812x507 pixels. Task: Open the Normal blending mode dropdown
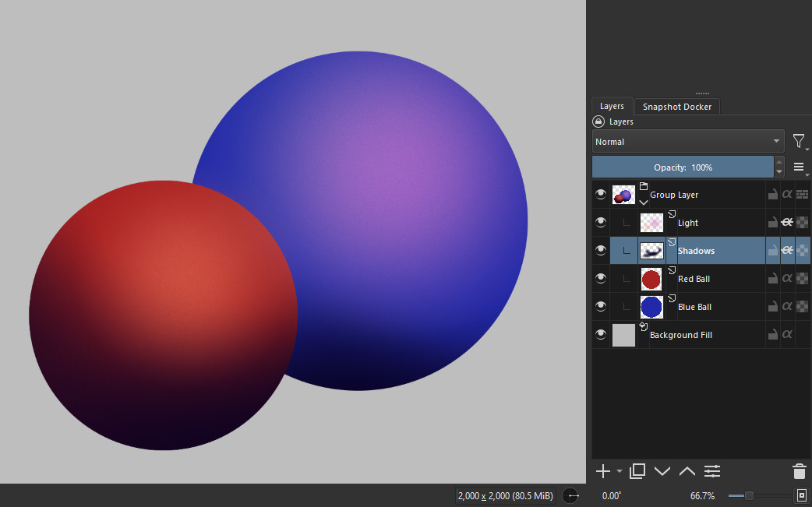click(x=687, y=142)
